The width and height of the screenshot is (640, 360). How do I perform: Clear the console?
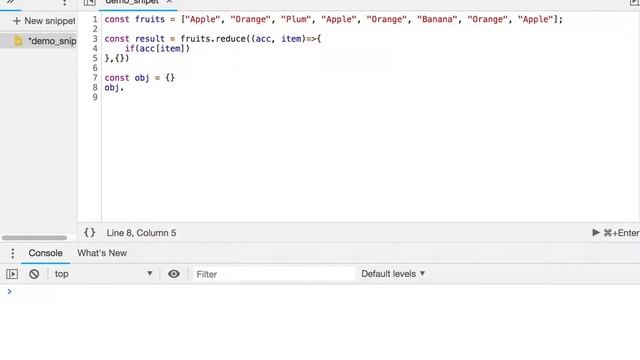click(34, 274)
